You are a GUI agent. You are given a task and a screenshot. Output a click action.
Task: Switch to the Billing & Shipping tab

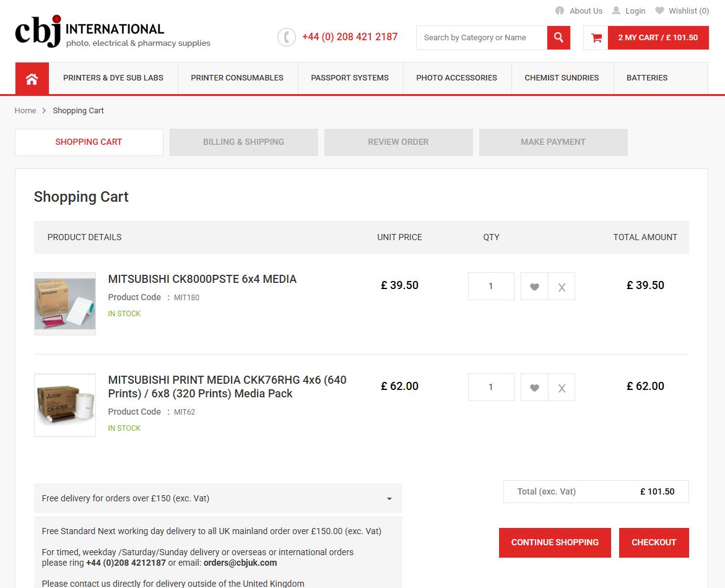coord(243,142)
